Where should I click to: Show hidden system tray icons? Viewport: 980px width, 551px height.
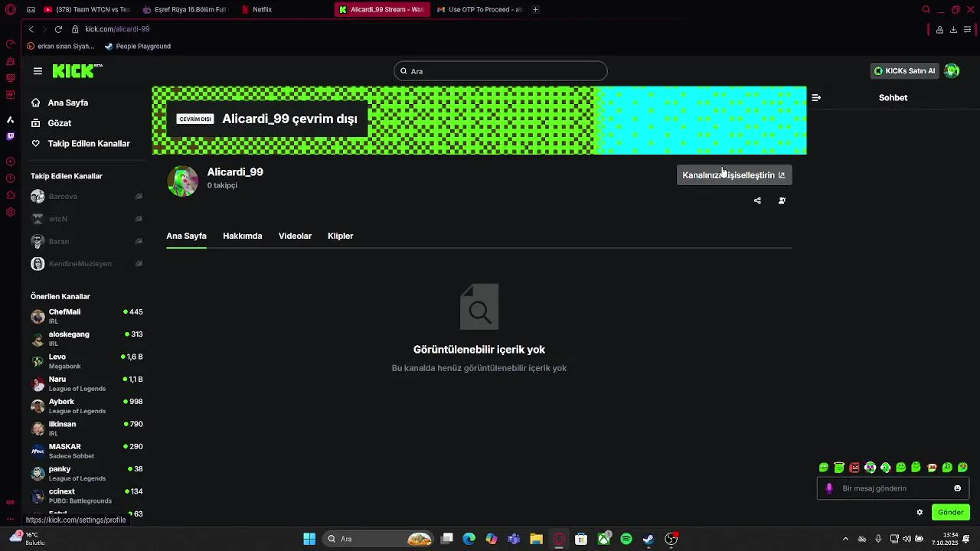click(845, 539)
